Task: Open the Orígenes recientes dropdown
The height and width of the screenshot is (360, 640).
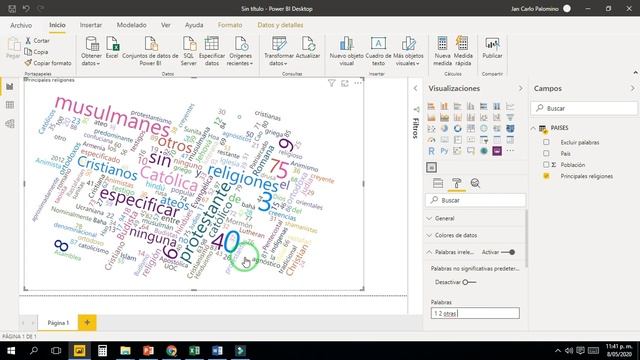Action: (x=240, y=51)
